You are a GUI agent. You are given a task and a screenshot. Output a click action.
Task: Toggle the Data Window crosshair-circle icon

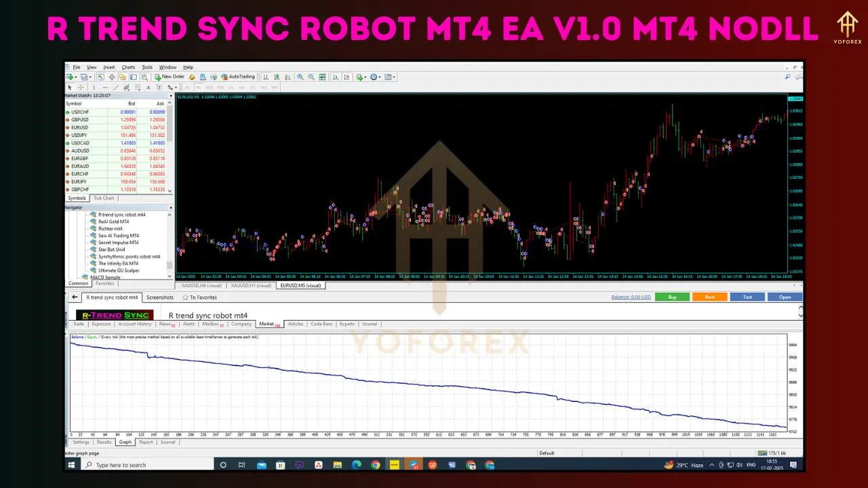tap(112, 77)
